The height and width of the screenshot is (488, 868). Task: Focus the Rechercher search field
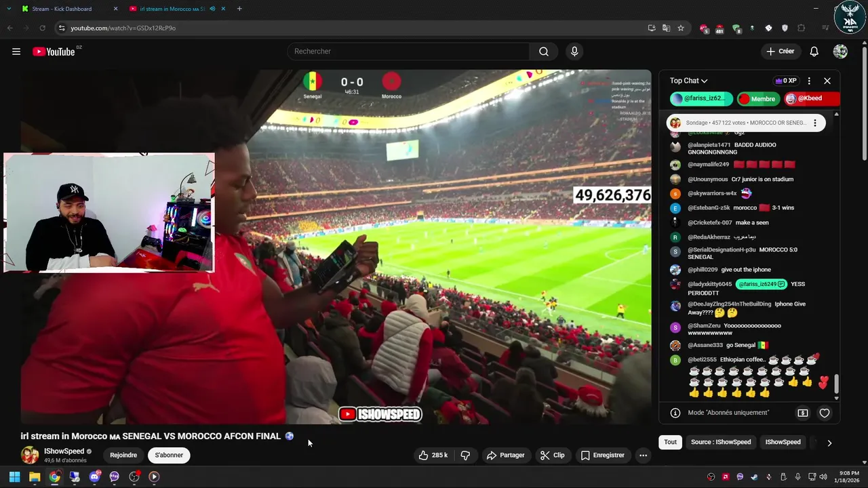coord(408,52)
